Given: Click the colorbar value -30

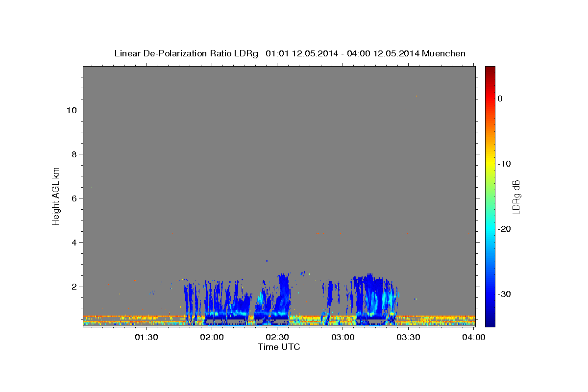Looking at the screenshot, I should click(504, 294).
